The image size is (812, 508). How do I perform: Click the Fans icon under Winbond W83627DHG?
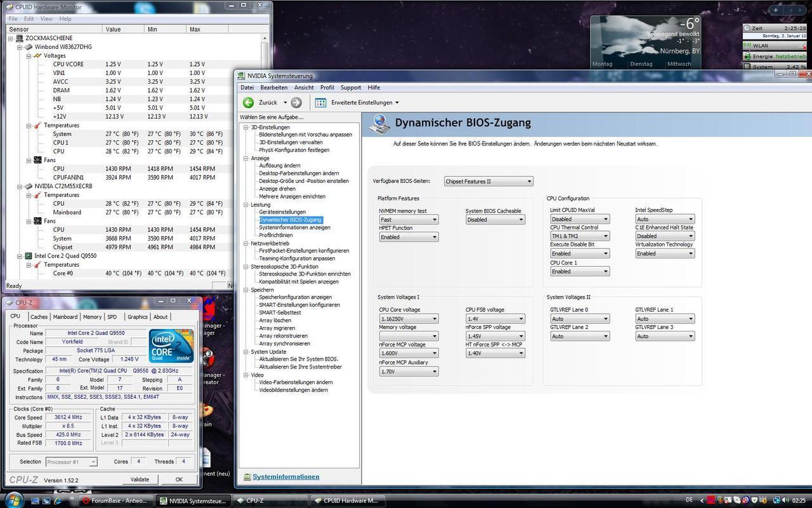pyautogui.click(x=37, y=160)
